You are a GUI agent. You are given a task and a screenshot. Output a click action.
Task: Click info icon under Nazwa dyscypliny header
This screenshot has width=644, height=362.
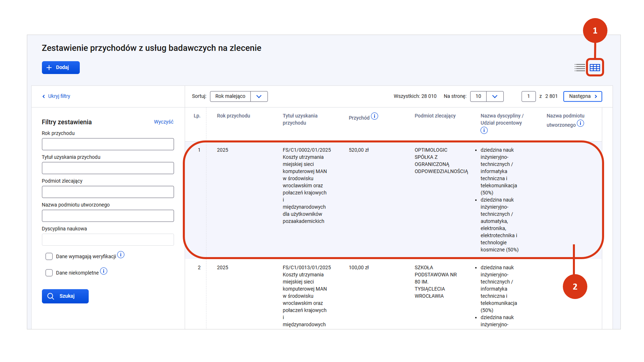click(484, 130)
